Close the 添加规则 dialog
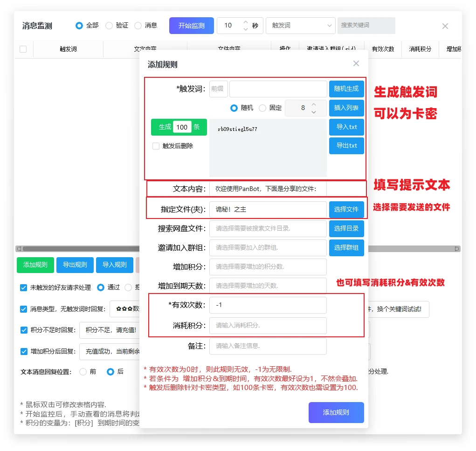Image resolution: width=476 pixels, height=451 pixels. tap(356, 64)
